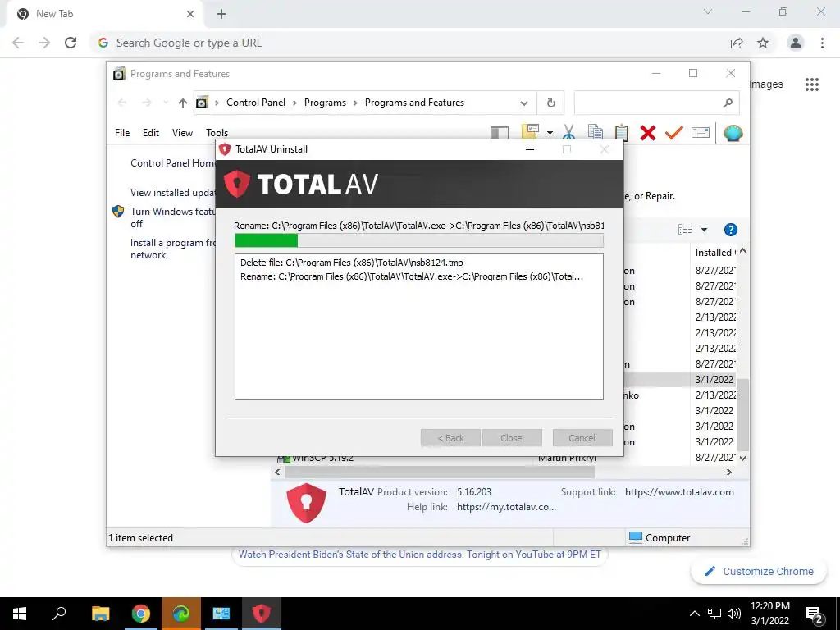Click the TotalAV shield logo in dialog banner
The height and width of the screenshot is (630, 840).
(237, 184)
